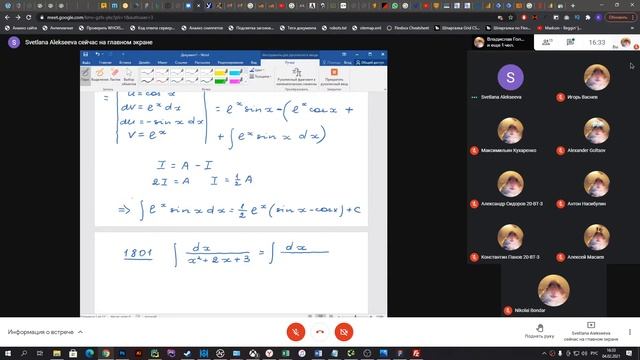Show the participants list icon
Screen dimensions: 640x360
tap(547, 42)
